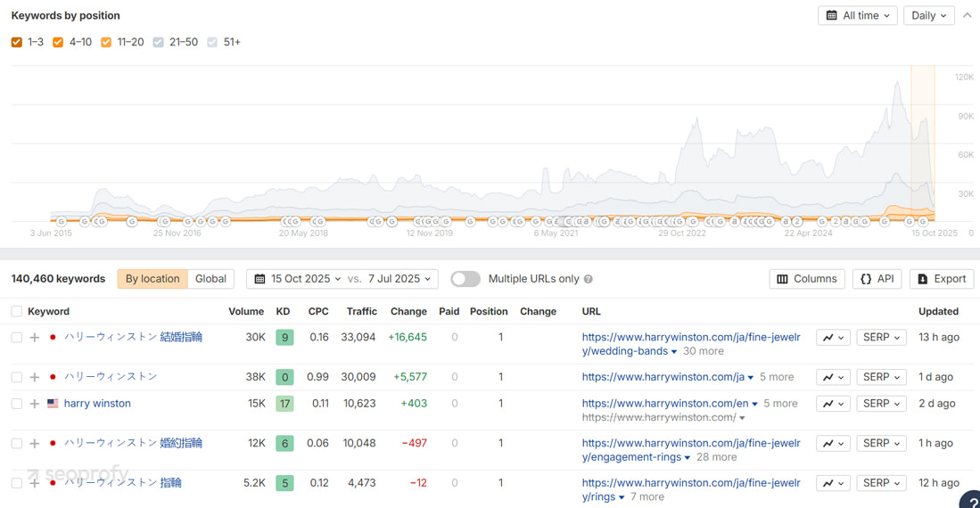Click the help question mark beside Multiple URLs only
Screen dimensions: 980x508
click(589, 279)
